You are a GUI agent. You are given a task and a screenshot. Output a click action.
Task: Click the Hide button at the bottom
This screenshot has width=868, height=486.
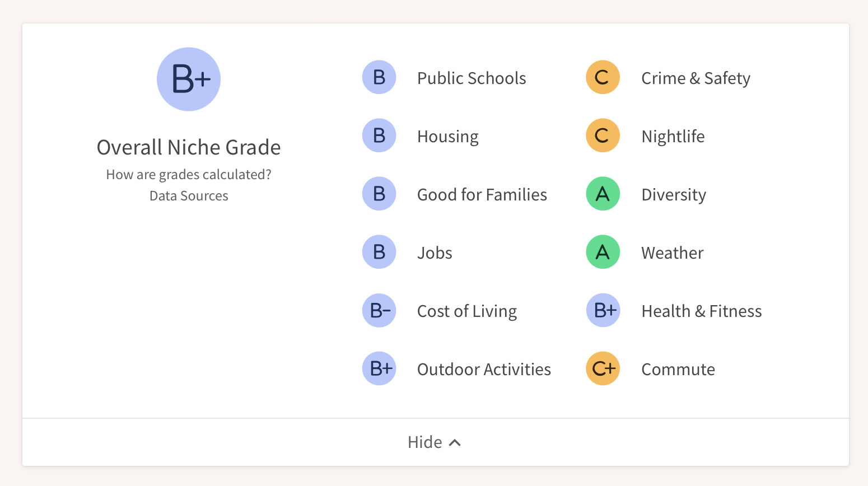[x=434, y=442]
